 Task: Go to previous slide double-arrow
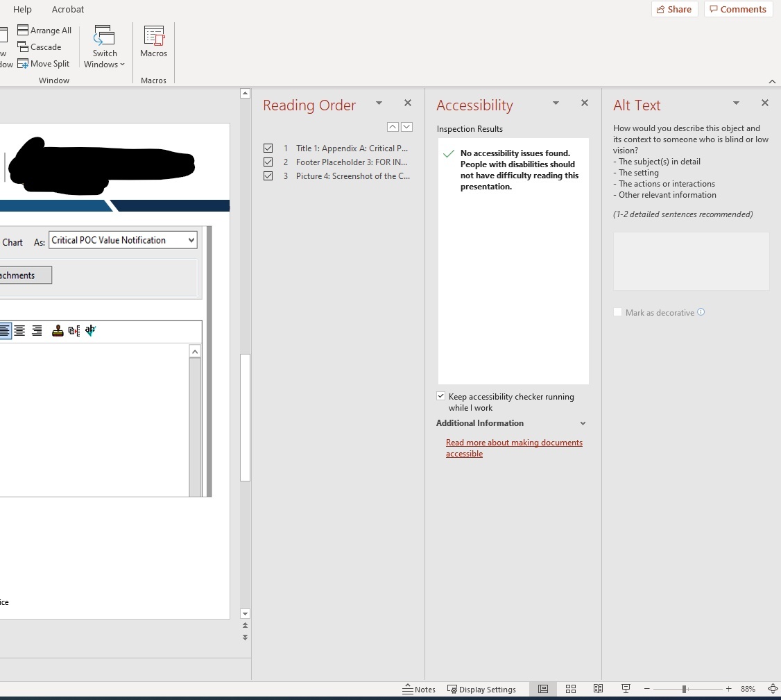[x=245, y=625]
